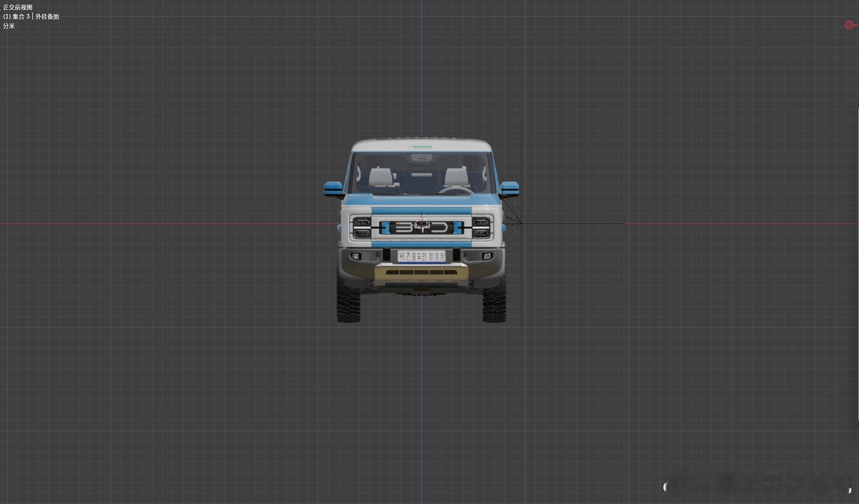The height and width of the screenshot is (504, 859).
Task: Click the headlight cluster on screen right
Action: [481, 227]
